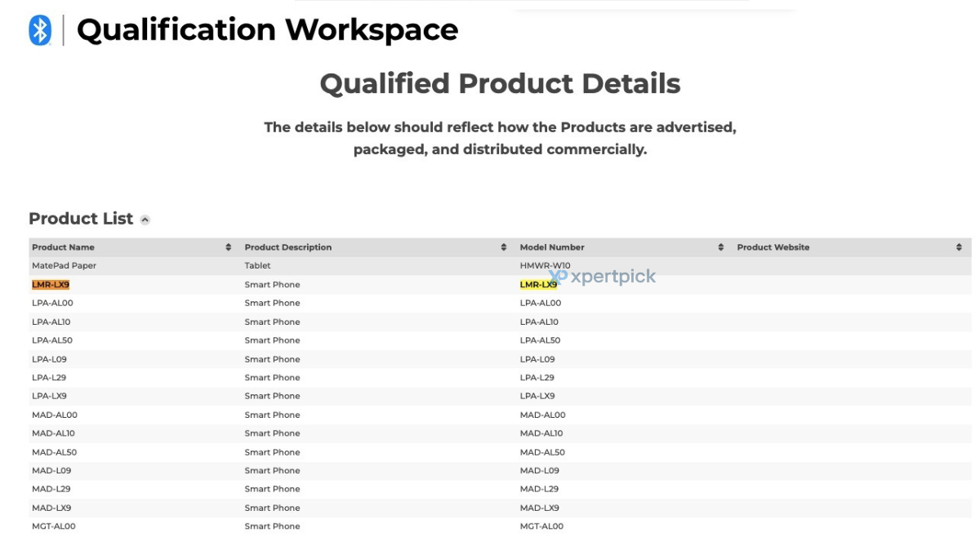Click Smart Phone description in MGT-AL00 row
This screenshot has height=555, width=980.
point(273,526)
